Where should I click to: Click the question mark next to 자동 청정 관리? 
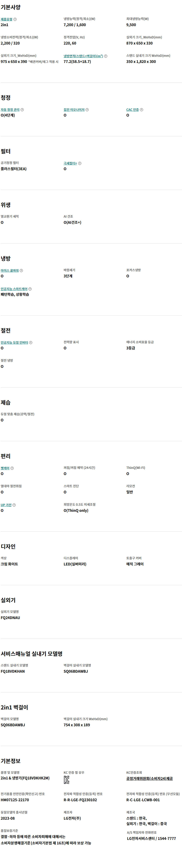22,110
